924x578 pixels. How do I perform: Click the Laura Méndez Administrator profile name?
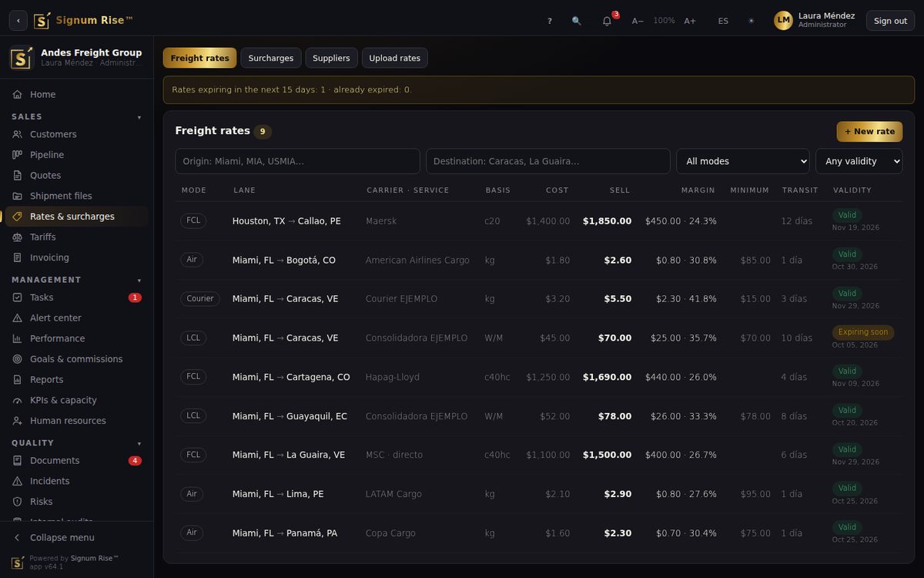(826, 20)
